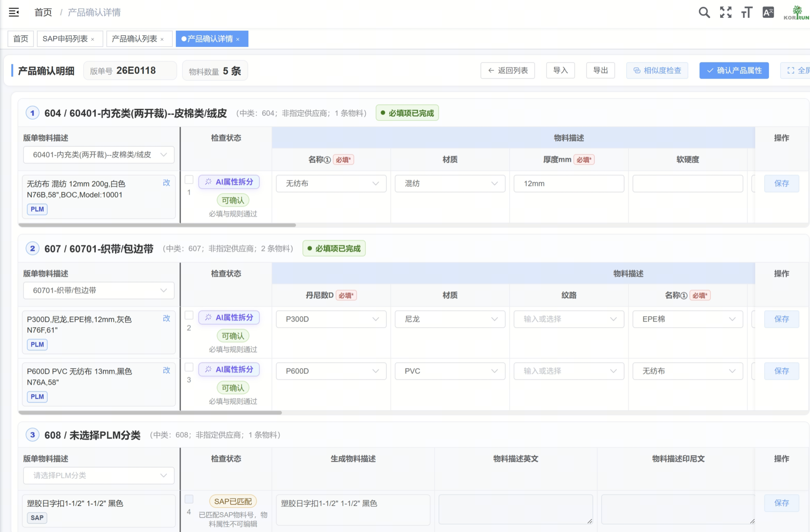The height and width of the screenshot is (532, 810).
Task: Save the 塑胶日字扣 row with 保存
Action: pos(782,503)
